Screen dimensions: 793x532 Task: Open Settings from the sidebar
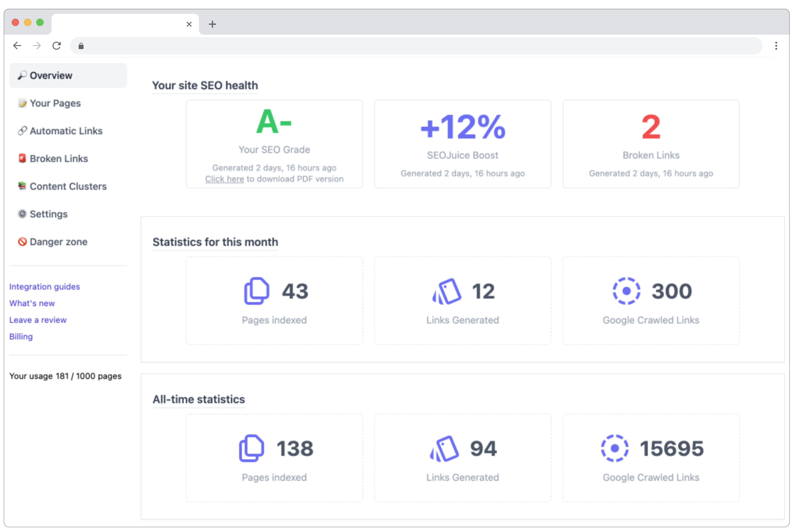(48, 214)
